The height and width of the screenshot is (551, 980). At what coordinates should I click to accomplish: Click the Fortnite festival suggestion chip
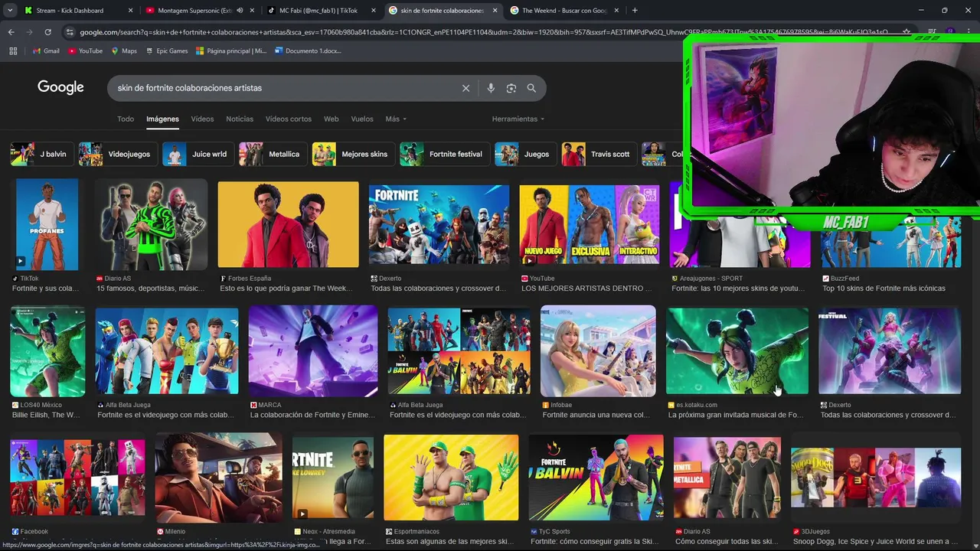tap(443, 154)
